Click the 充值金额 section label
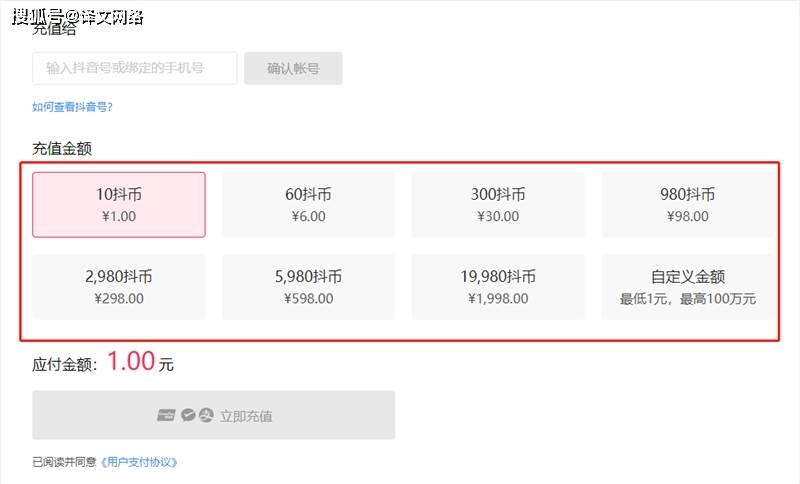This screenshot has width=800, height=484. pos(62,148)
